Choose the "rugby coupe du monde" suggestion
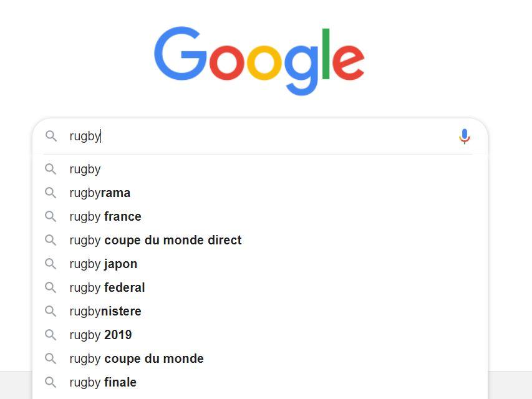 click(260, 358)
